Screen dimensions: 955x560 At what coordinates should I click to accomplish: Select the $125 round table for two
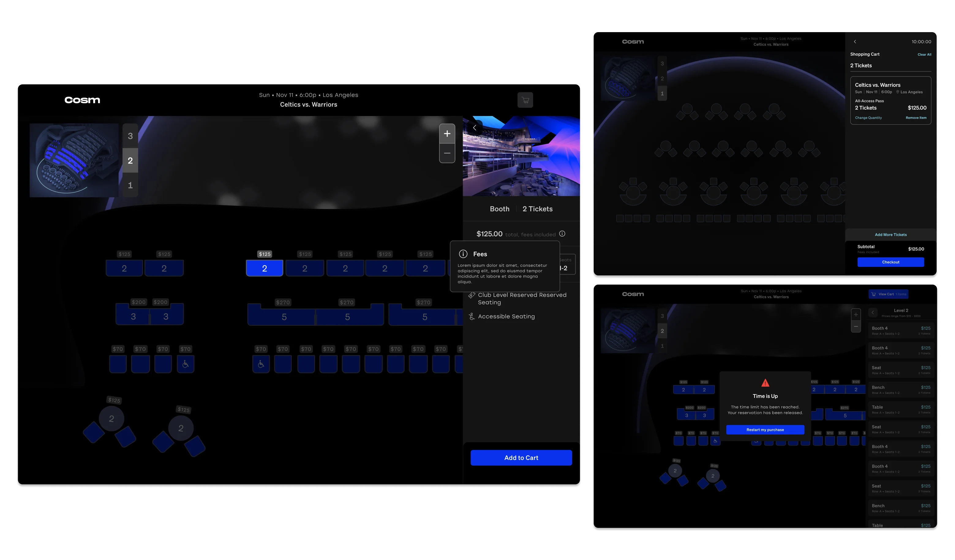[x=111, y=418]
